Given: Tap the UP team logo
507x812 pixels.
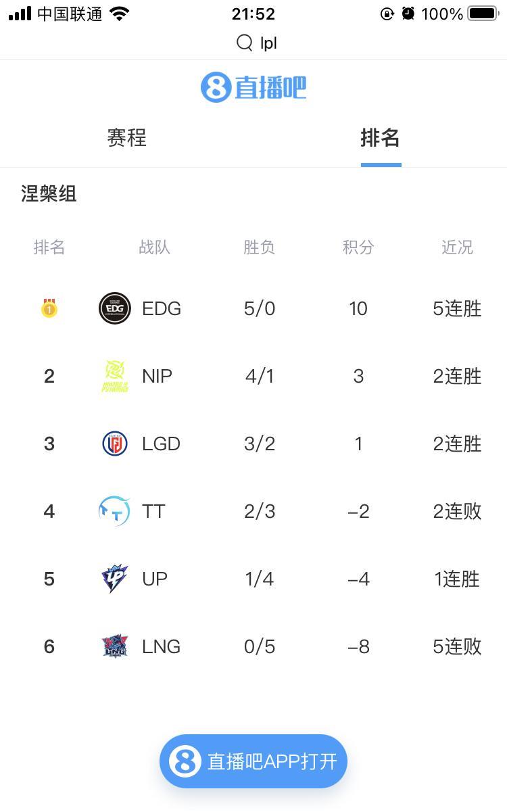Looking at the screenshot, I should pos(115,579).
